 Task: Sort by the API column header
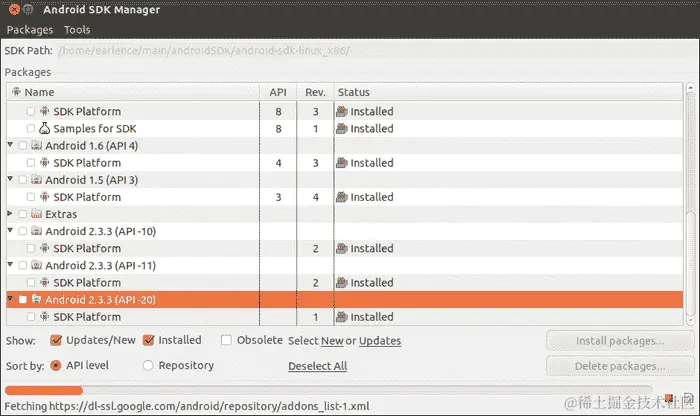(278, 92)
